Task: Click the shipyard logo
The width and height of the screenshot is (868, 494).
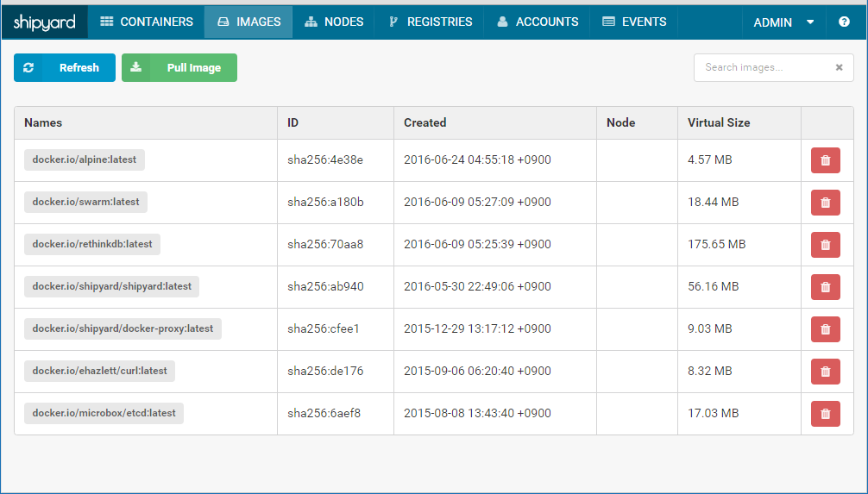Action: [x=45, y=22]
